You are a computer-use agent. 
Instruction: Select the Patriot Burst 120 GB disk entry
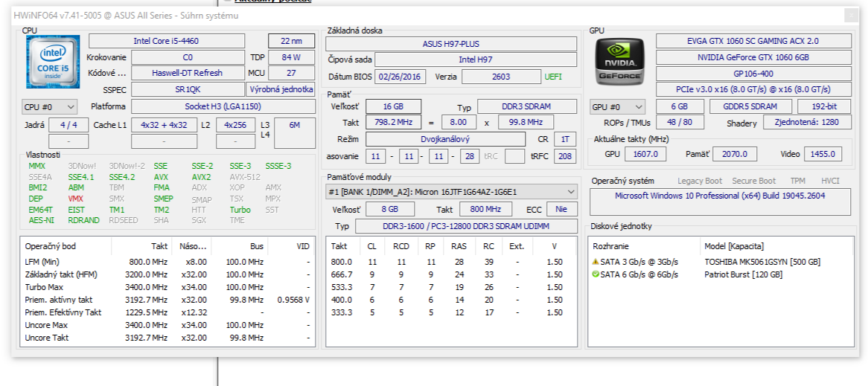click(x=743, y=274)
